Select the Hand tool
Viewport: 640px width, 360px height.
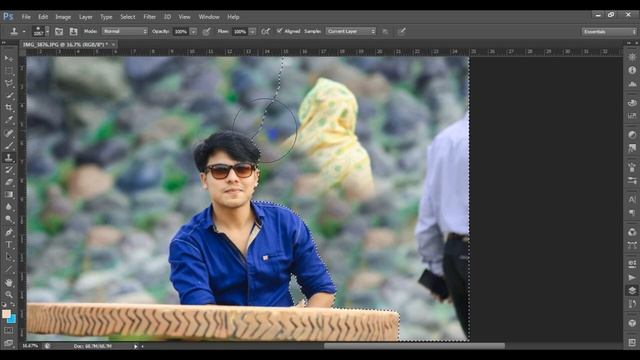tap(9, 282)
